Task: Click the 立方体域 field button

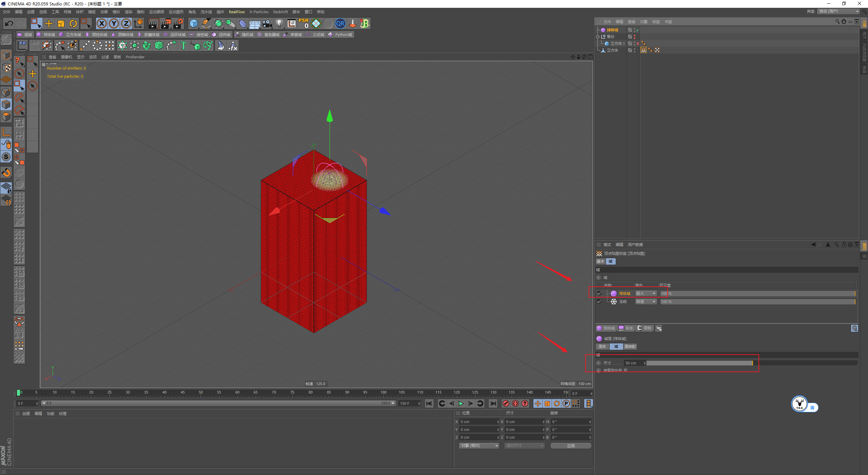Action: 70,35
